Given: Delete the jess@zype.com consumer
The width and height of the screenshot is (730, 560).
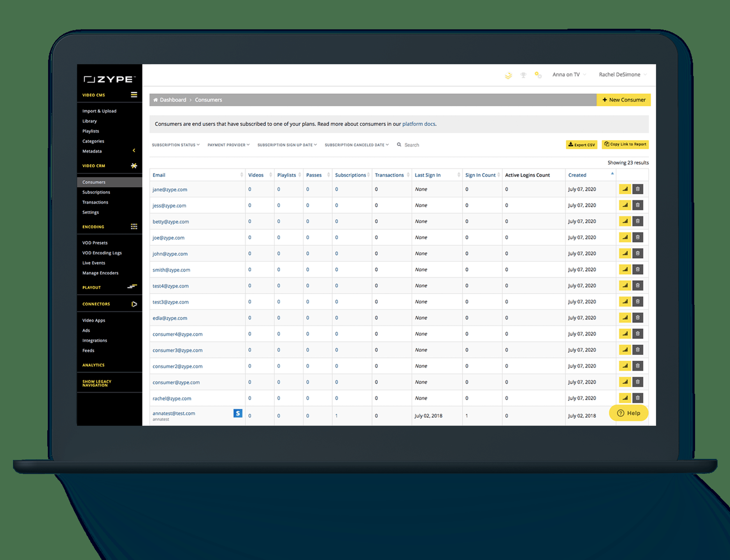Looking at the screenshot, I should (x=638, y=205).
